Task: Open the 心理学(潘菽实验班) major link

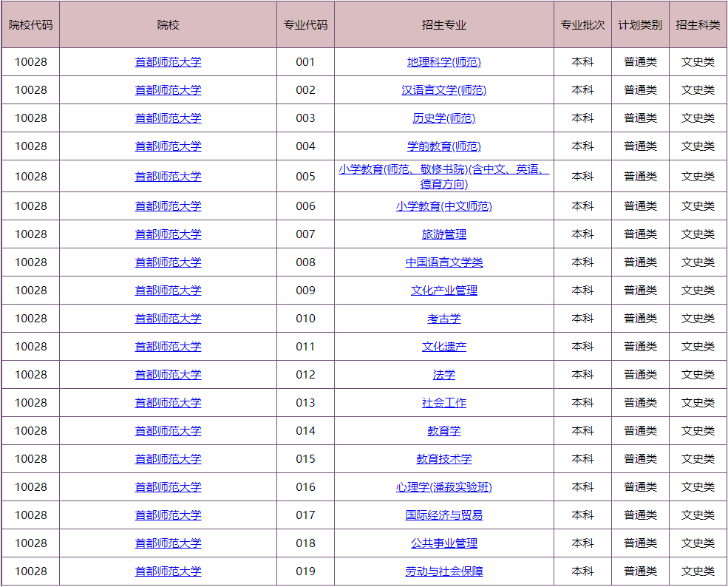Action: (444, 487)
